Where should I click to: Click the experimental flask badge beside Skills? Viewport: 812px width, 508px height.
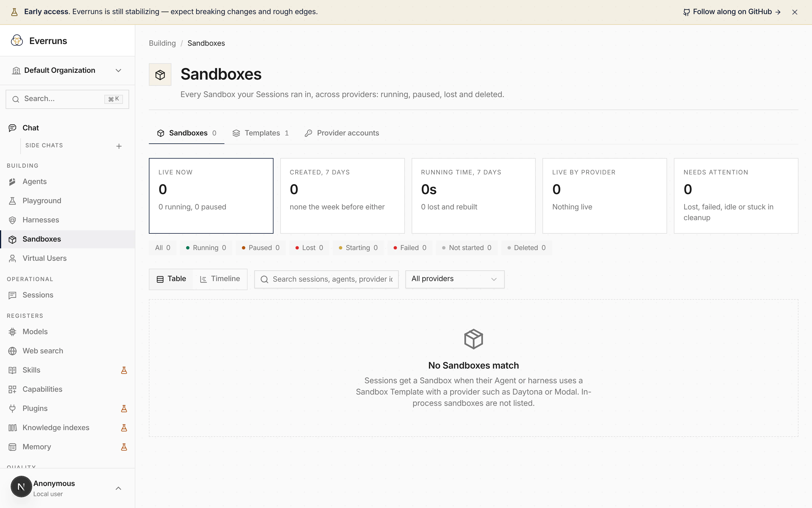[124, 370]
